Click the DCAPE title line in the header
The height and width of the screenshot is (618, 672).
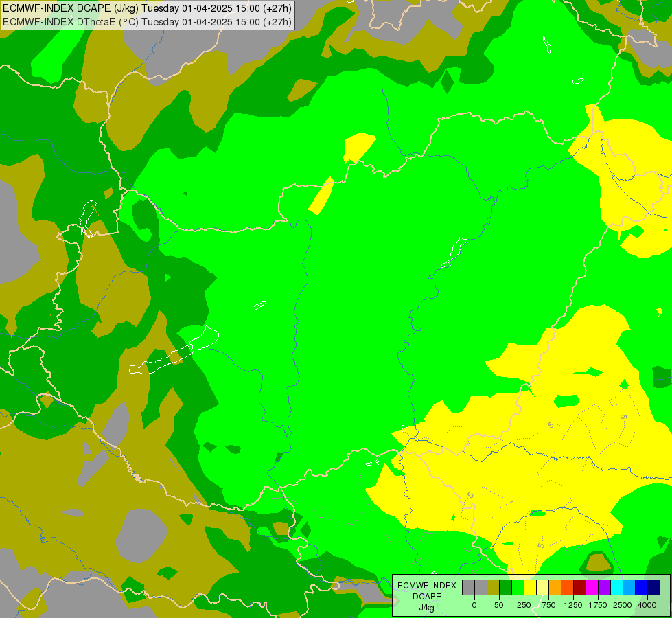[147, 8]
